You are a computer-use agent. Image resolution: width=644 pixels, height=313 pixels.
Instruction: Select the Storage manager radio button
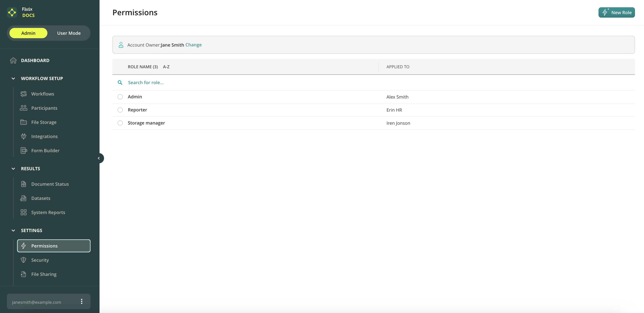(120, 123)
